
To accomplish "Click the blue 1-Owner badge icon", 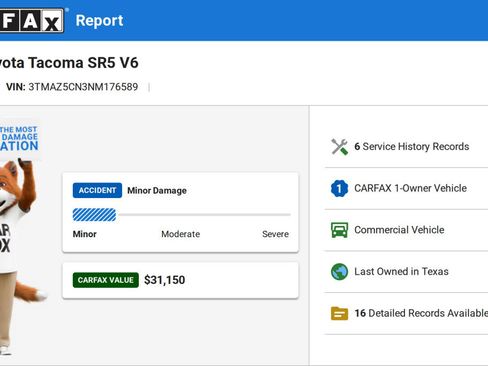I will point(339,188).
